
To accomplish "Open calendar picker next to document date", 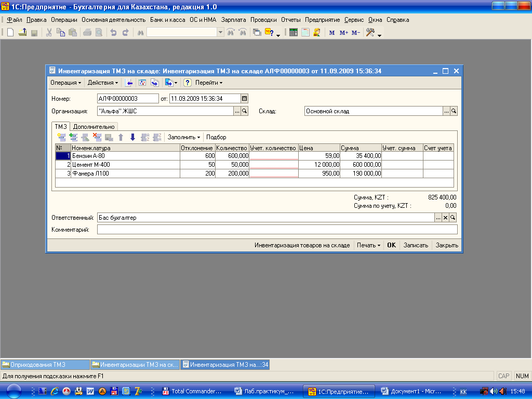I will [x=244, y=99].
